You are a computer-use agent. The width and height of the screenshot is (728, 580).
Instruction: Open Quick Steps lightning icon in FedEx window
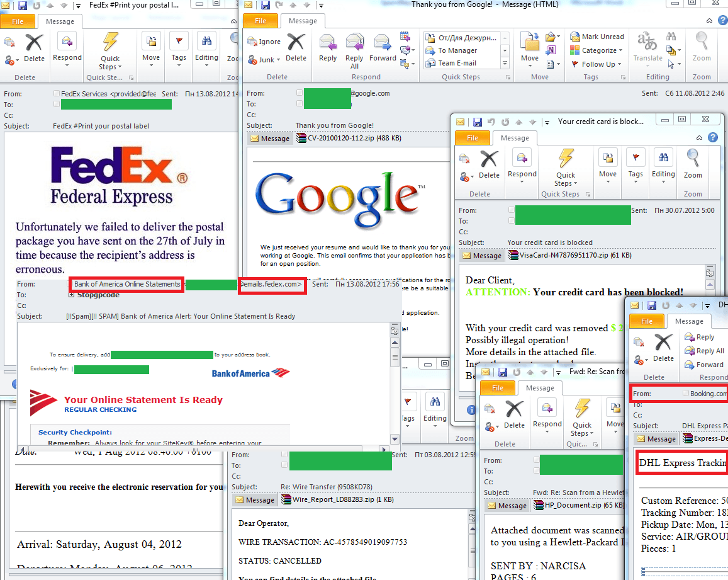110,42
